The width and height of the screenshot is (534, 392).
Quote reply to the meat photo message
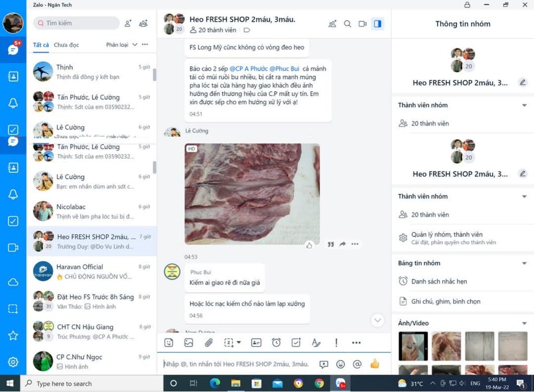331,244
